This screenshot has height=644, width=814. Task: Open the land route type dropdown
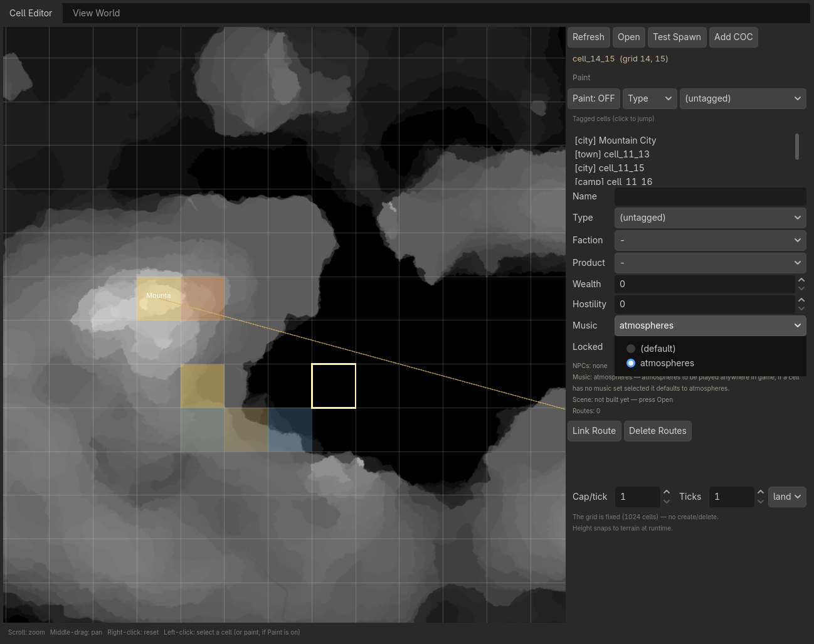tap(787, 497)
